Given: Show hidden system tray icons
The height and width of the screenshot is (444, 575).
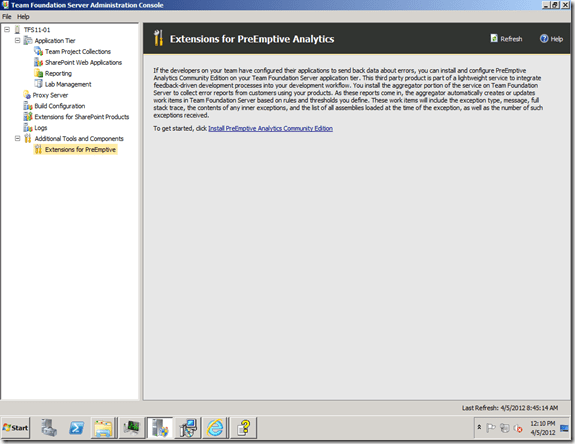Looking at the screenshot, I should (x=479, y=428).
